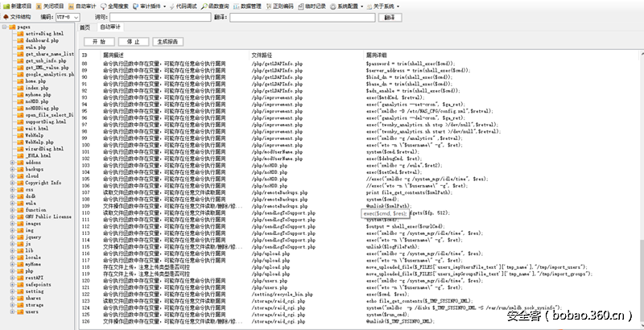Collapse the pages folder in tree
Image resolution: width=644 pixels, height=330 pixels.
click(3, 27)
